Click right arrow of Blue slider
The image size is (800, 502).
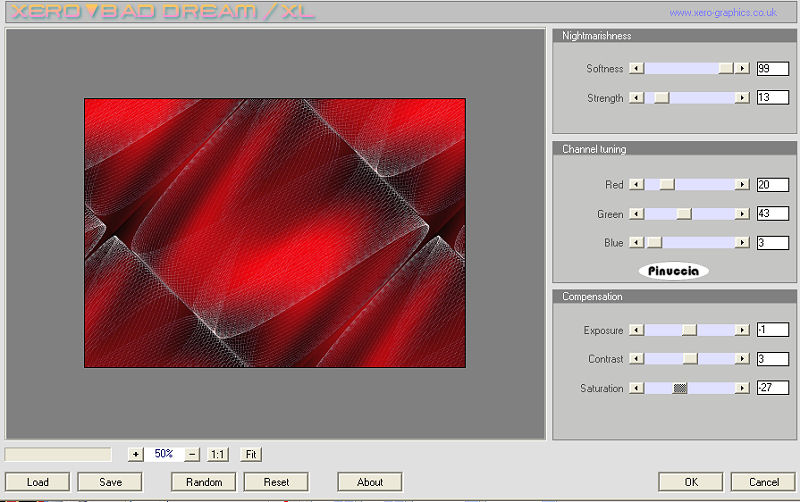[x=742, y=242]
